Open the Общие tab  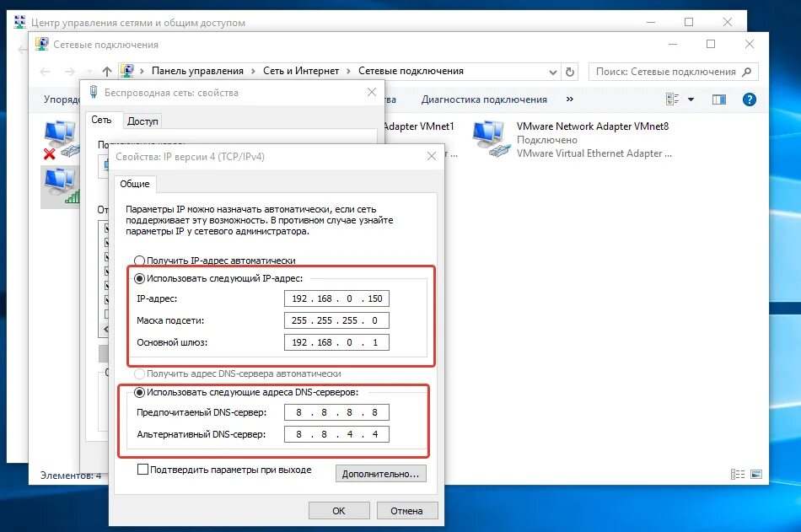click(135, 184)
